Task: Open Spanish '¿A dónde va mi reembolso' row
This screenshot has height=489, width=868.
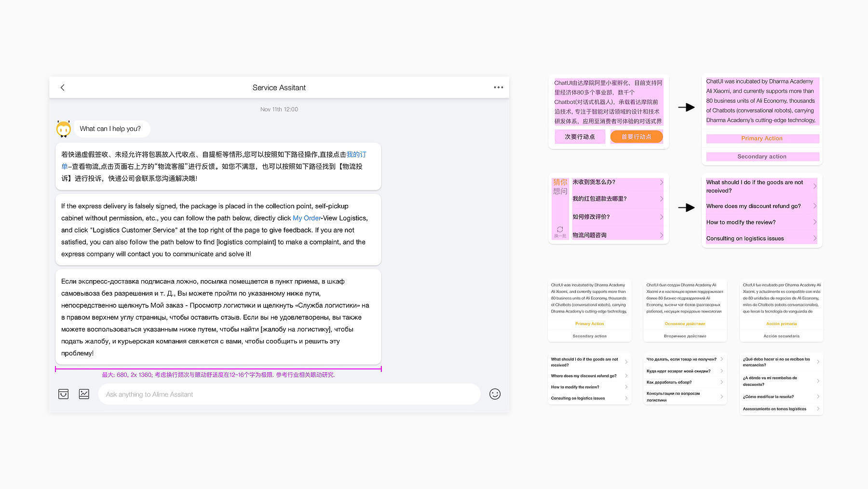Action: click(x=782, y=381)
